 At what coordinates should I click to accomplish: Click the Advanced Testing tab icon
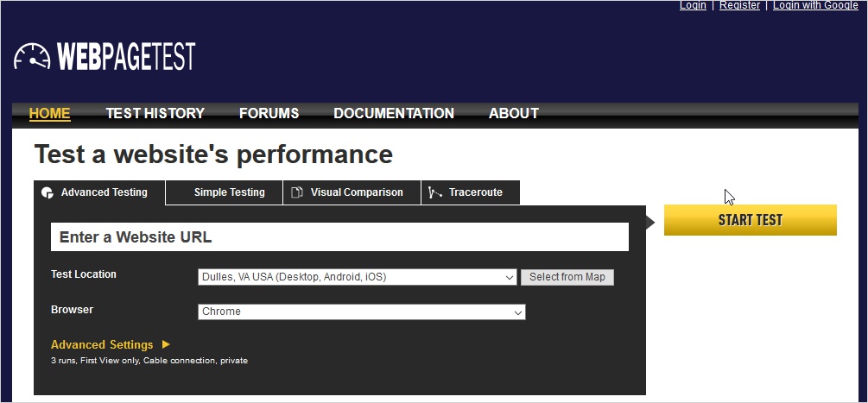48,192
